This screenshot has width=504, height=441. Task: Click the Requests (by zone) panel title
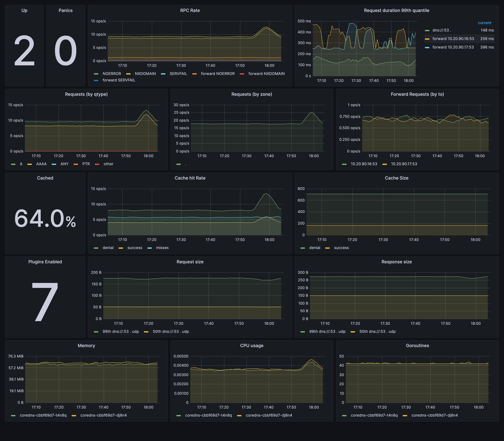click(252, 94)
